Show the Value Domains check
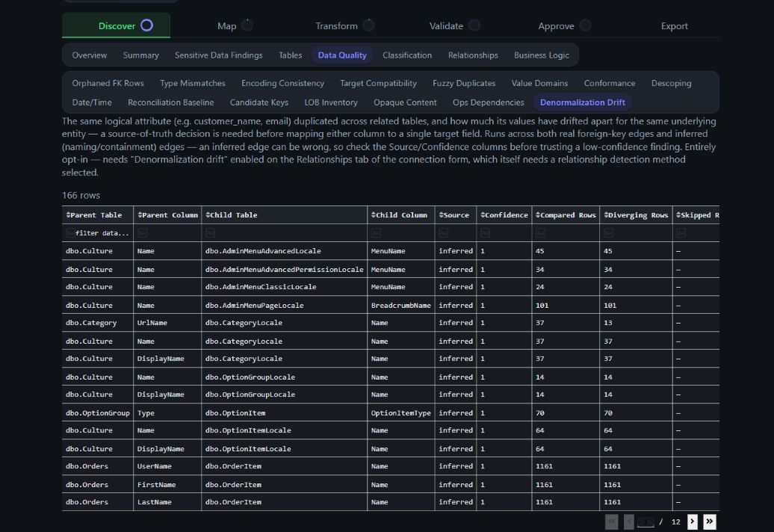774x532 pixels. (539, 84)
